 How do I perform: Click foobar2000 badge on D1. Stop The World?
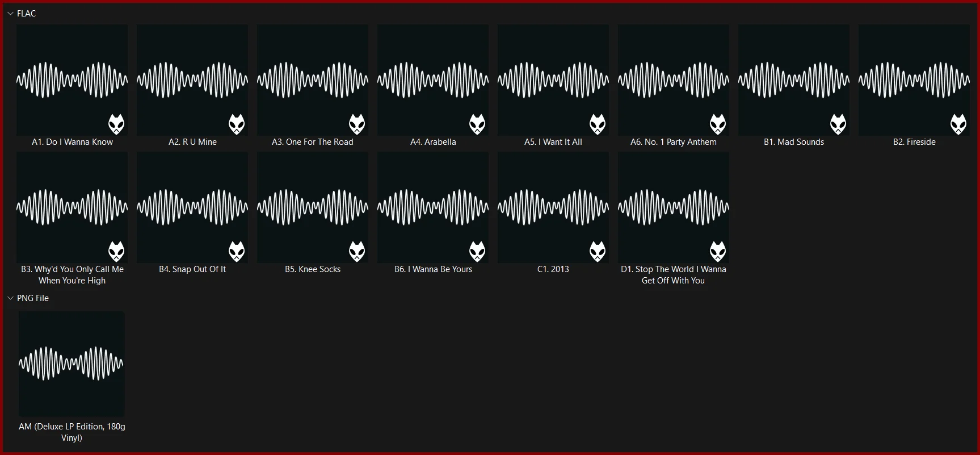[718, 251]
